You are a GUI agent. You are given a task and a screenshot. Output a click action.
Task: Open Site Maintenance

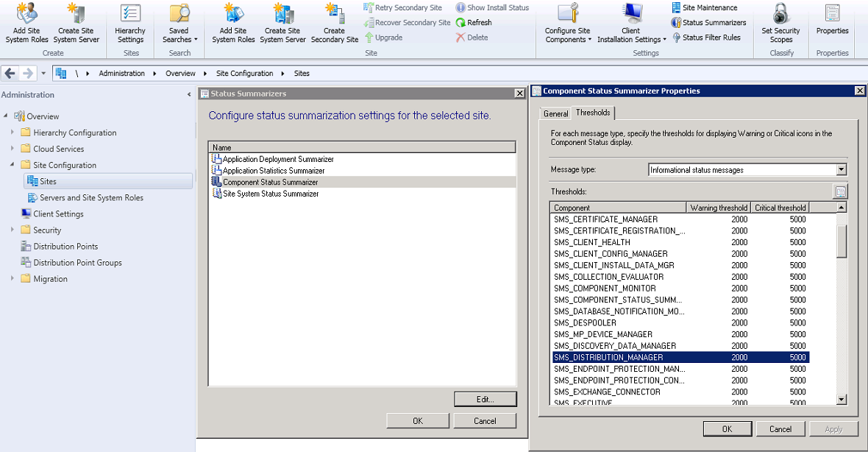(704, 8)
